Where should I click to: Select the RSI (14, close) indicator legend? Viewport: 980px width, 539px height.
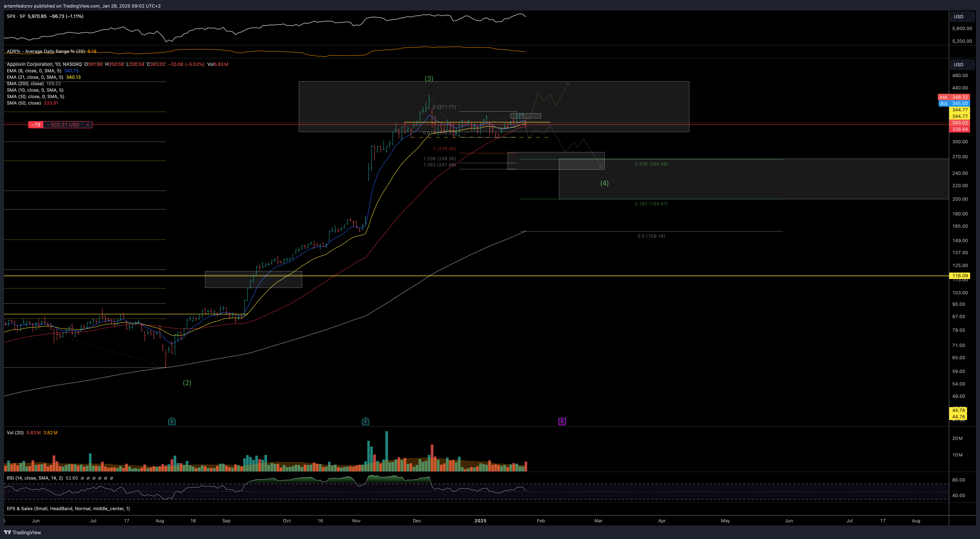point(35,478)
